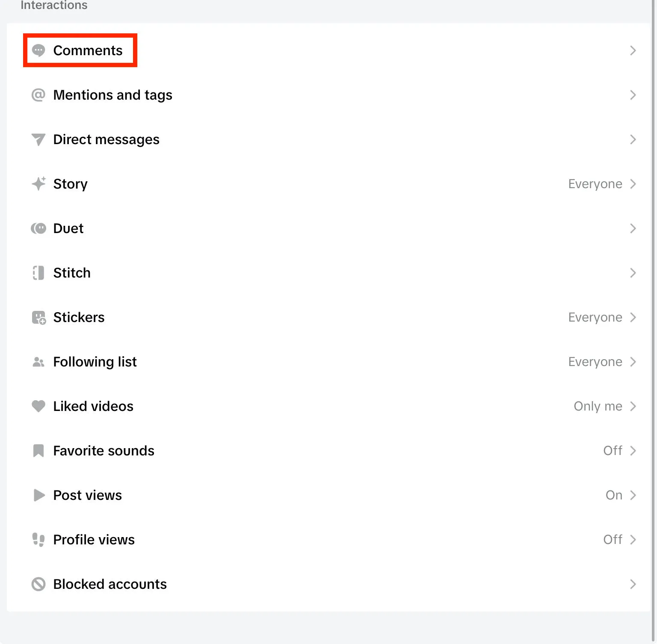Change Profile views Off setting

613,540
